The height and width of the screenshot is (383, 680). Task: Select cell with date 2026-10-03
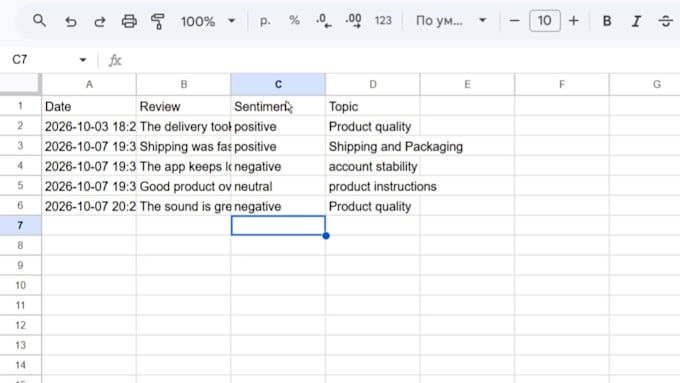pyautogui.click(x=89, y=126)
